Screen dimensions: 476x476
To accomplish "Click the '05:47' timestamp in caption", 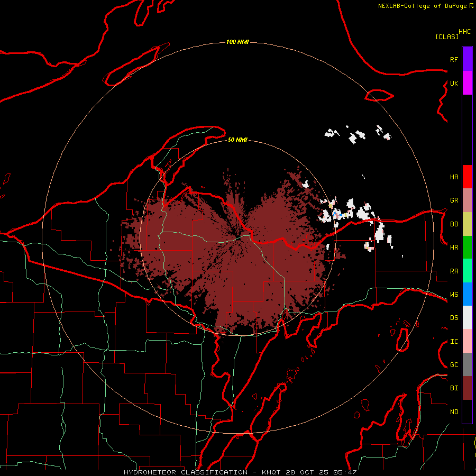I will [344, 472].
